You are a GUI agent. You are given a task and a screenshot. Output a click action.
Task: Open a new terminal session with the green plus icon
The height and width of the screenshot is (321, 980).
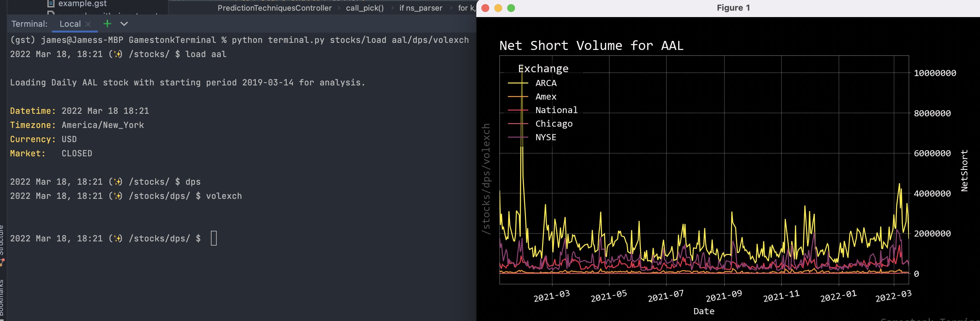point(107,24)
